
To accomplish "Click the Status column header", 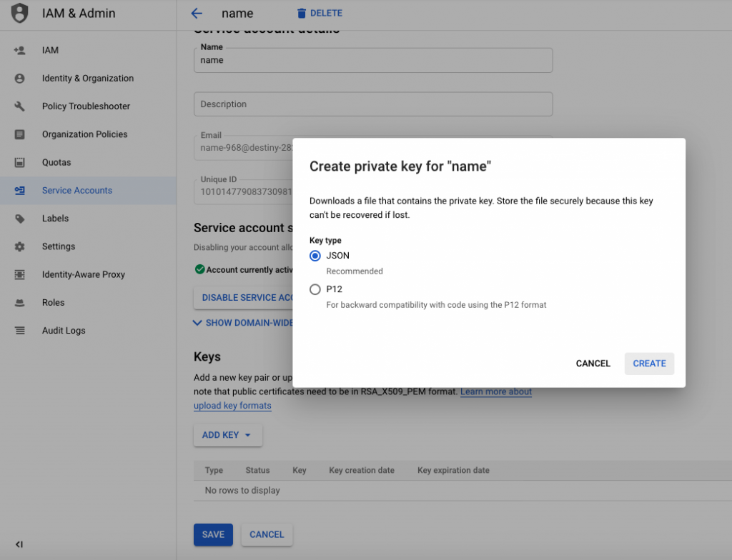I will point(257,471).
